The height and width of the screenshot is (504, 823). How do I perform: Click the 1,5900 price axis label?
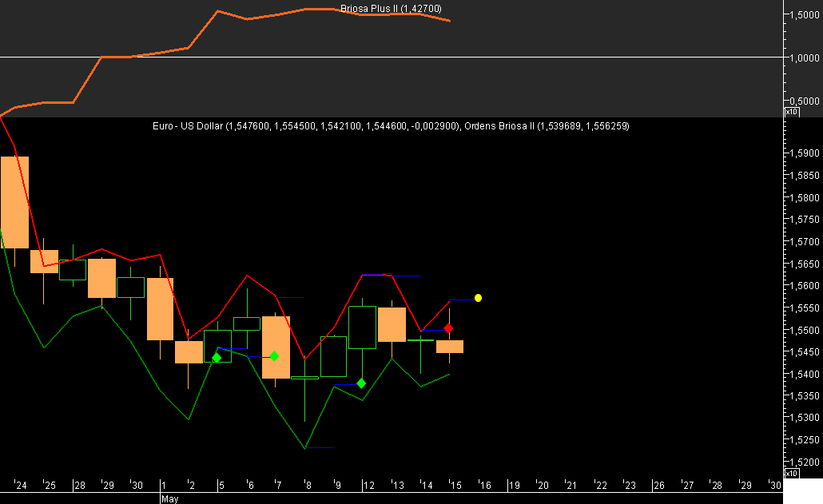tap(805, 153)
